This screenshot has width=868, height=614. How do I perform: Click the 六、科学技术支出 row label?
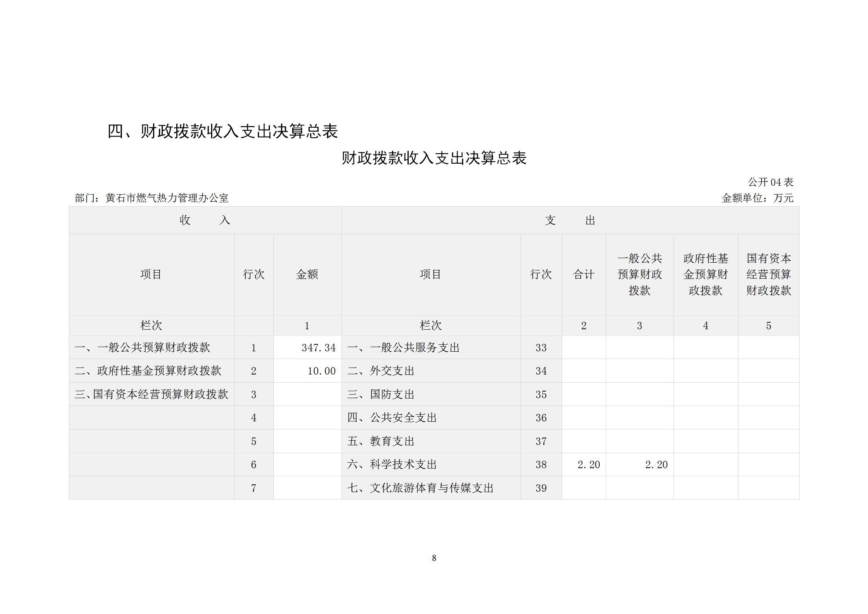(x=392, y=464)
